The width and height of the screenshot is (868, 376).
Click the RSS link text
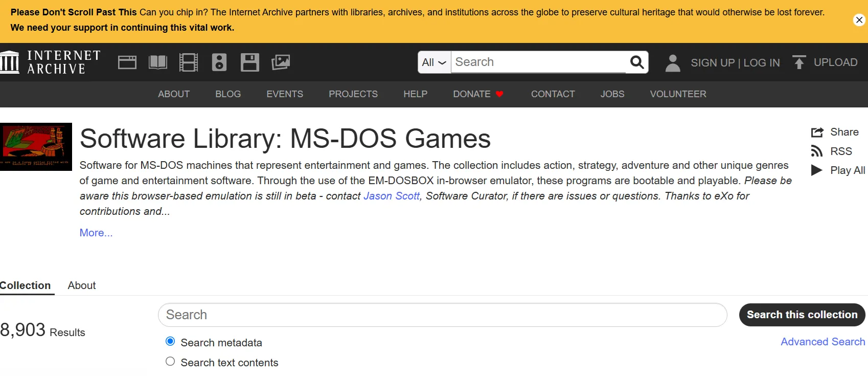pos(841,151)
